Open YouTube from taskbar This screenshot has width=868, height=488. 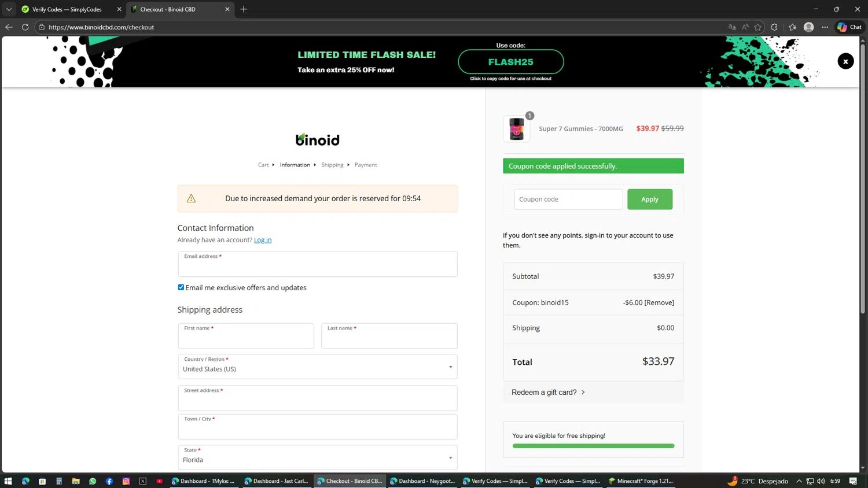[160, 481]
